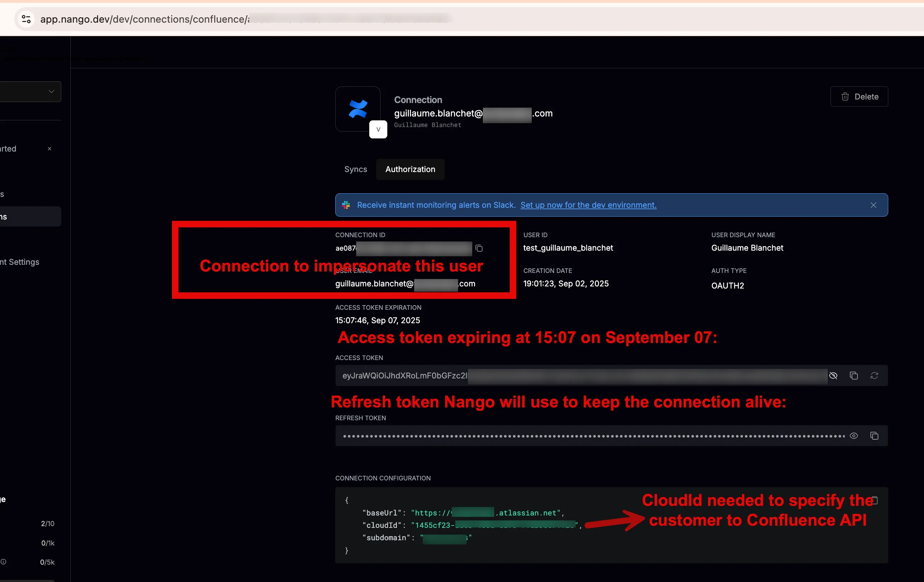Open Settings in the sidebar
Screen dimensions: 924x582
pos(19,262)
